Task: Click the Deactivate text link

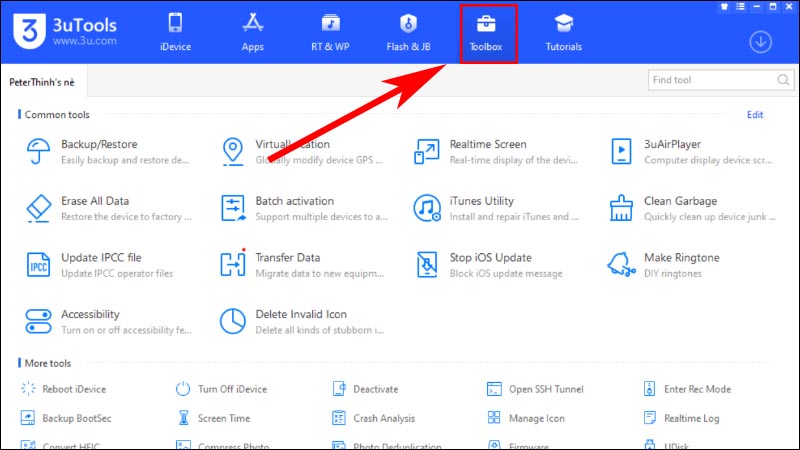Action: click(x=376, y=389)
